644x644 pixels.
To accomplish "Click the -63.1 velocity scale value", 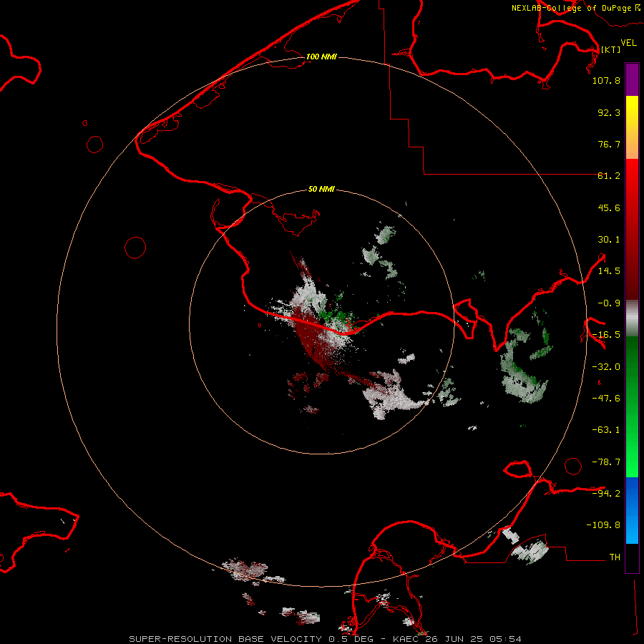I will coord(606,430).
